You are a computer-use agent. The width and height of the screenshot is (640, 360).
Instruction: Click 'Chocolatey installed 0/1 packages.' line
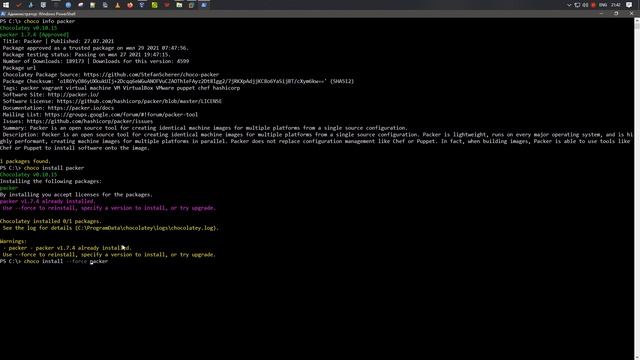coord(51,221)
